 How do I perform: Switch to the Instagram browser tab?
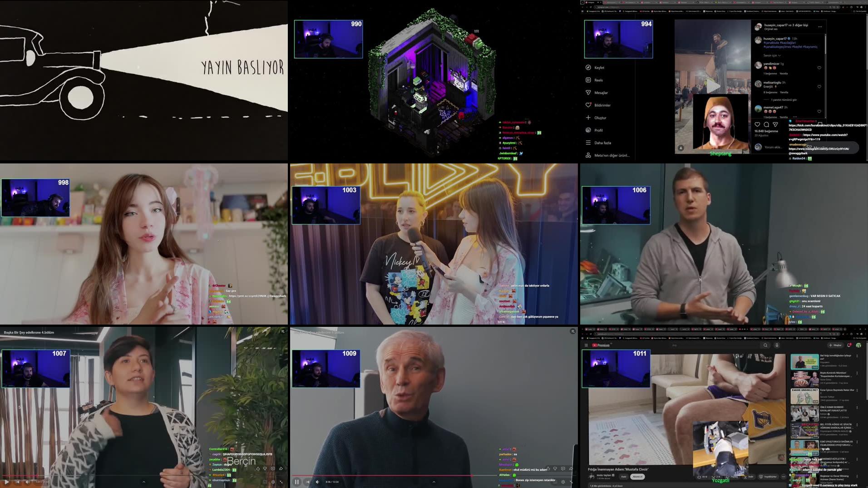pos(590,2)
